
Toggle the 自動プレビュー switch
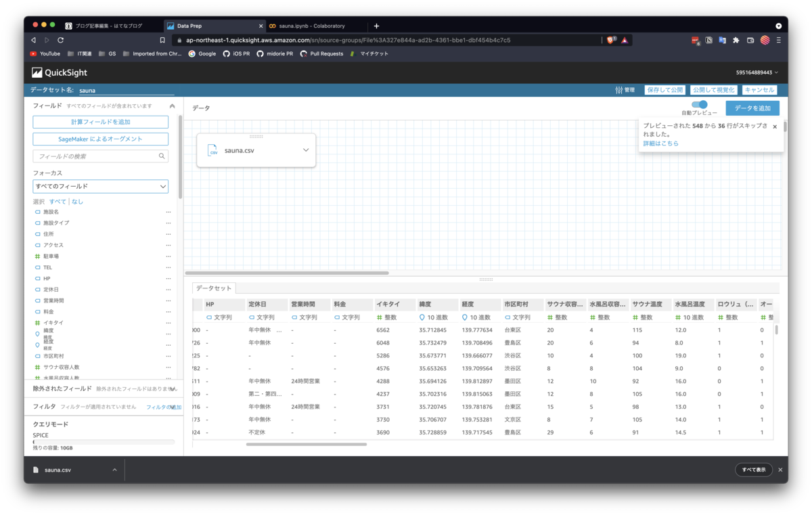click(700, 105)
